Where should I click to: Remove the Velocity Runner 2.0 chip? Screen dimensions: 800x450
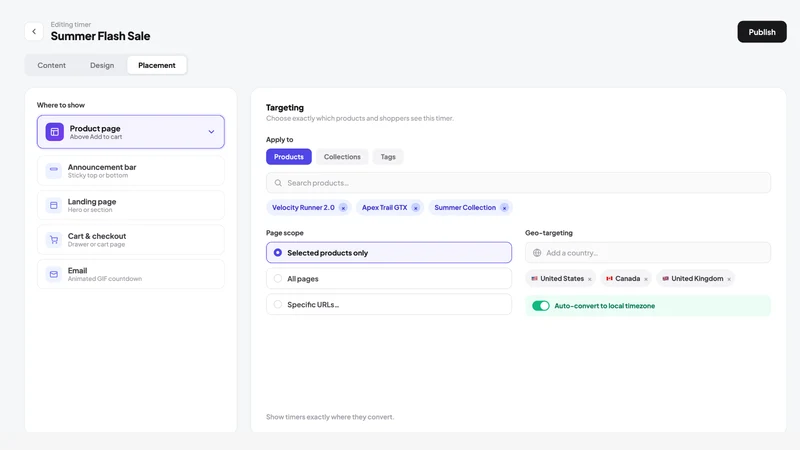click(343, 208)
